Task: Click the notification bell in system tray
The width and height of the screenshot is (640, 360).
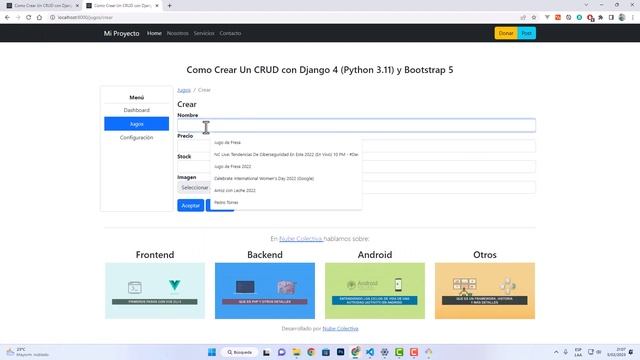Action: (x=631, y=352)
